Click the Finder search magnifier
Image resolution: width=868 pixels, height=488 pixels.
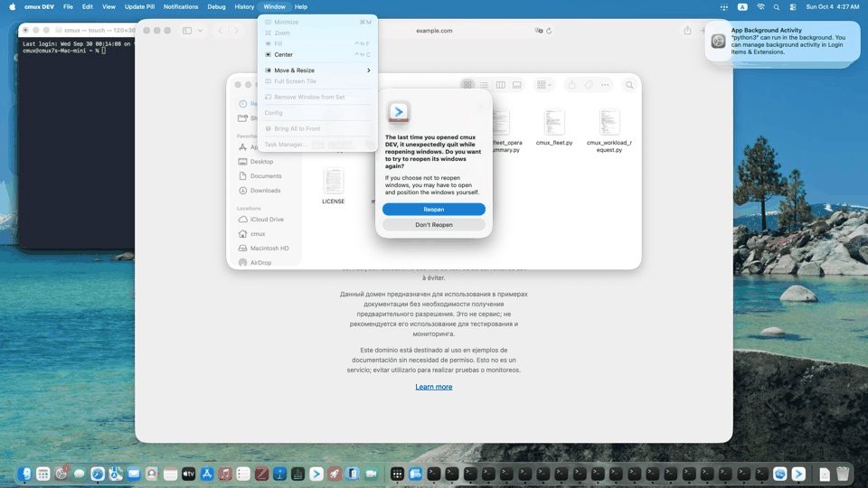pyautogui.click(x=629, y=85)
